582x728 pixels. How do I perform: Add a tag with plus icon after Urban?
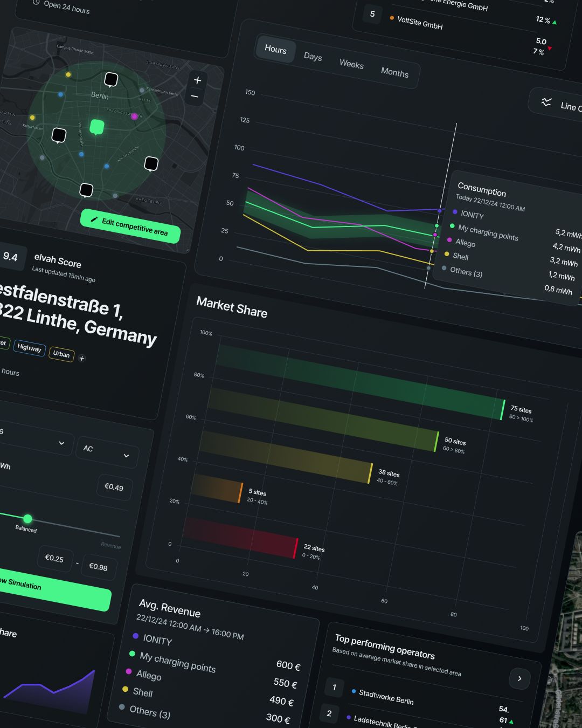(x=82, y=358)
